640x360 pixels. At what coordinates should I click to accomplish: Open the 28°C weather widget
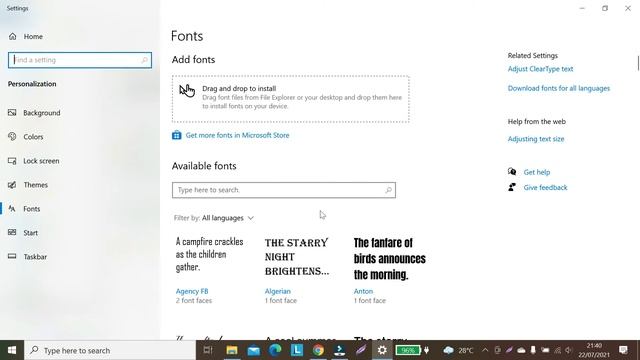(x=458, y=350)
